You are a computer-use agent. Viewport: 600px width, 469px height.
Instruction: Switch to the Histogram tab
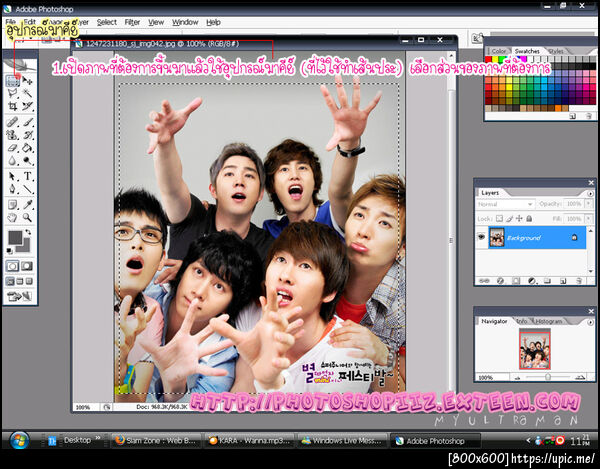[548, 321]
